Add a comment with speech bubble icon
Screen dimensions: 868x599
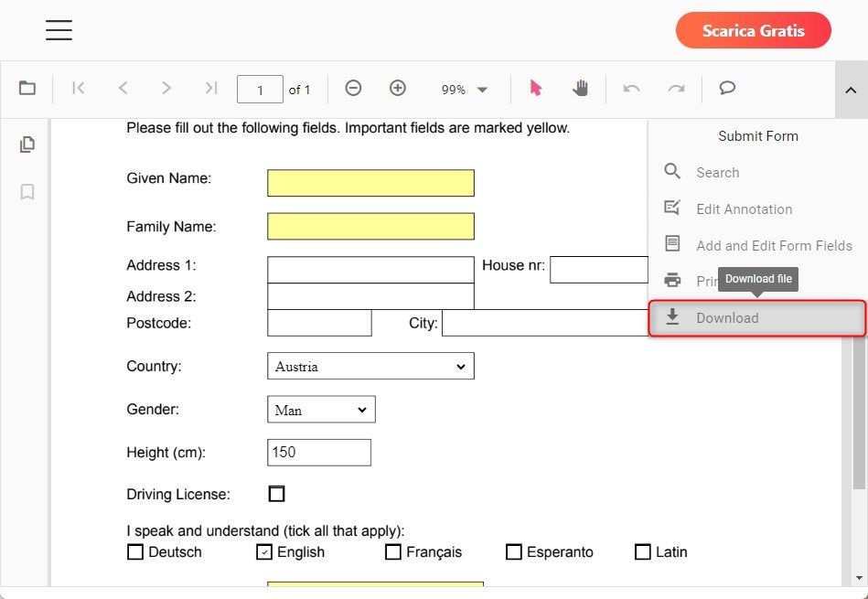tap(727, 89)
